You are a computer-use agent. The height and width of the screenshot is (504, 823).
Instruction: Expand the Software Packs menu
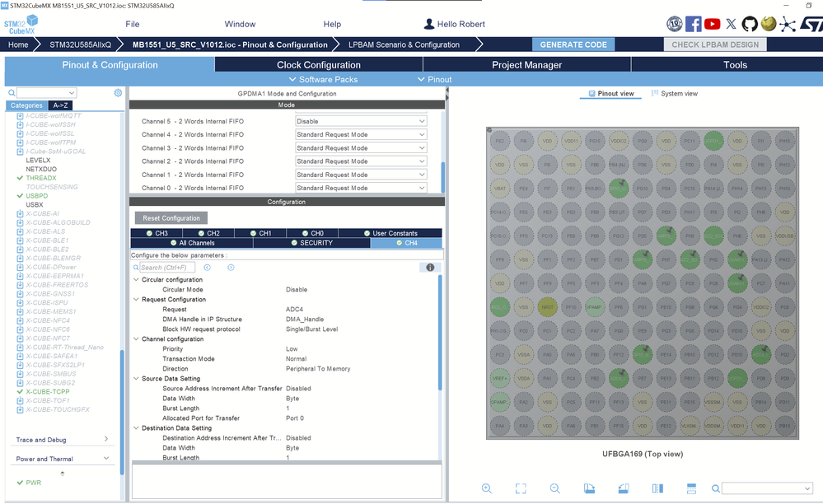point(323,79)
